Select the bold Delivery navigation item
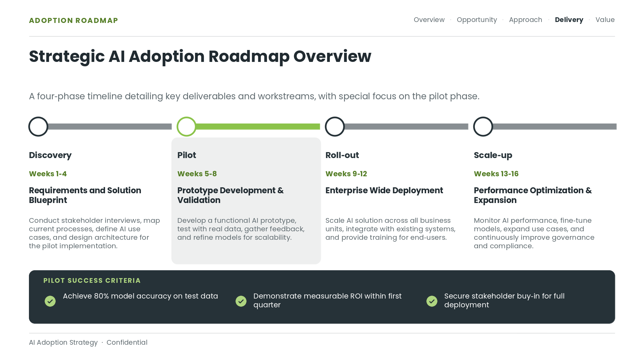The width and height of the screenshot is (644, 362). point(569,20)
